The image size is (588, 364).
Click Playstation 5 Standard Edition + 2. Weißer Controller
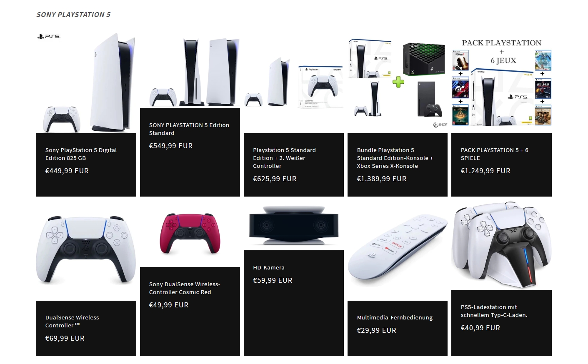pos(284,158)
